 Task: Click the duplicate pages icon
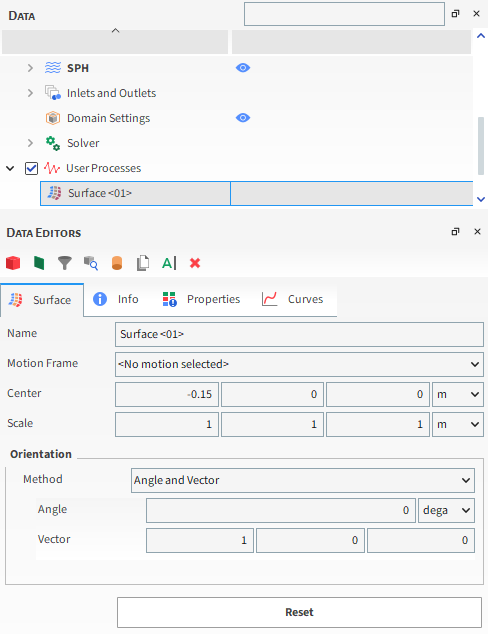click(x=143, y=263)
